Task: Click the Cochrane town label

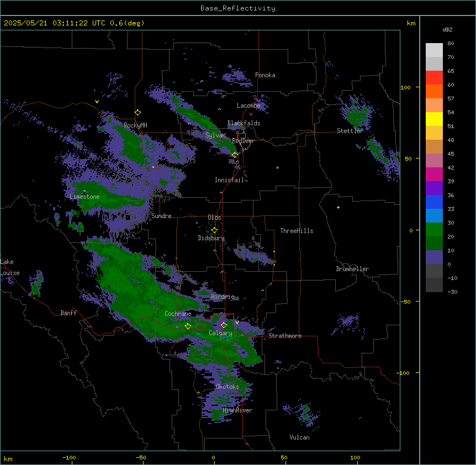Action: 178,314
